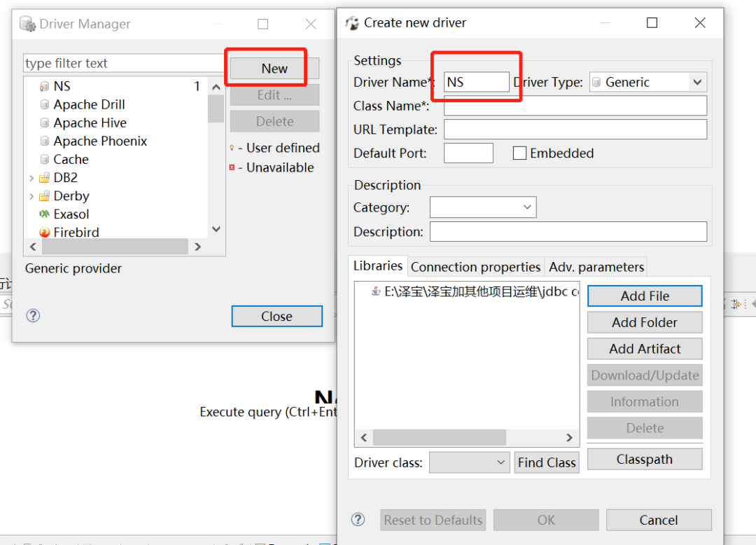The image size is (756, 545).
Task: Click the Add File button
Action: (645, 296)
